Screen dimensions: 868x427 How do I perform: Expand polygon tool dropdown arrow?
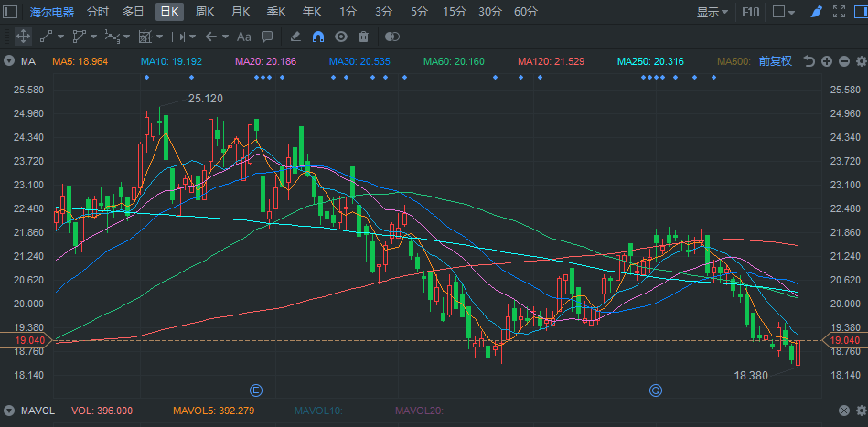pos(93,37)
